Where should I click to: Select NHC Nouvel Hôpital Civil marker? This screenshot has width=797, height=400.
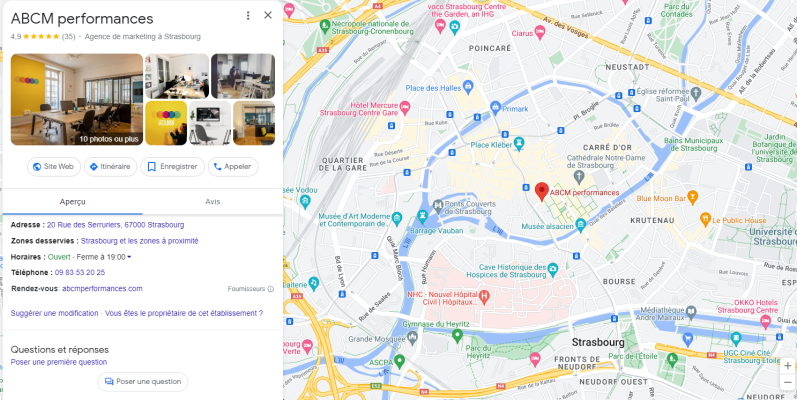(x=484, y=297)
